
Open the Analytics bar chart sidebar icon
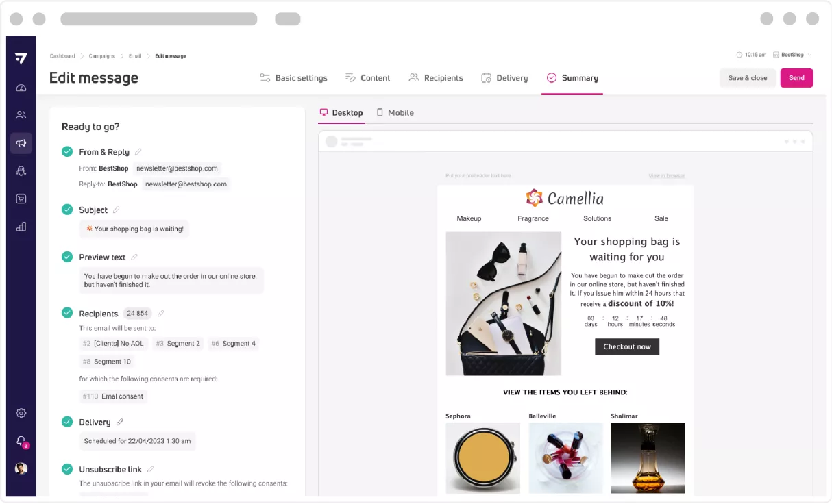21,227
